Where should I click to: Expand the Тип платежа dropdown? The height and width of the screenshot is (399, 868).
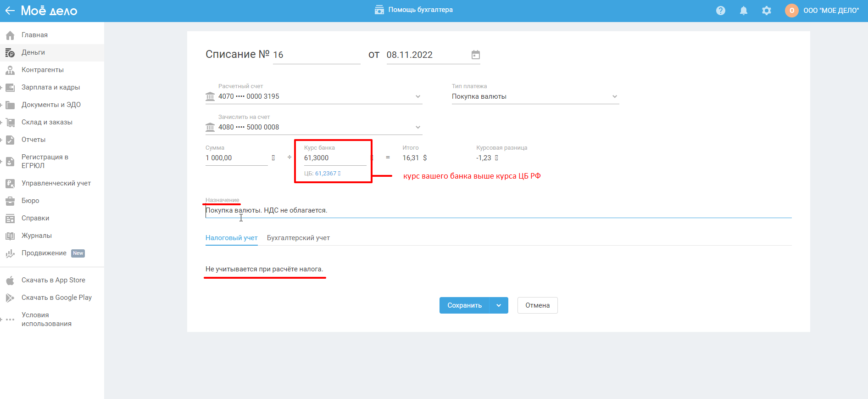coord(615,96)
